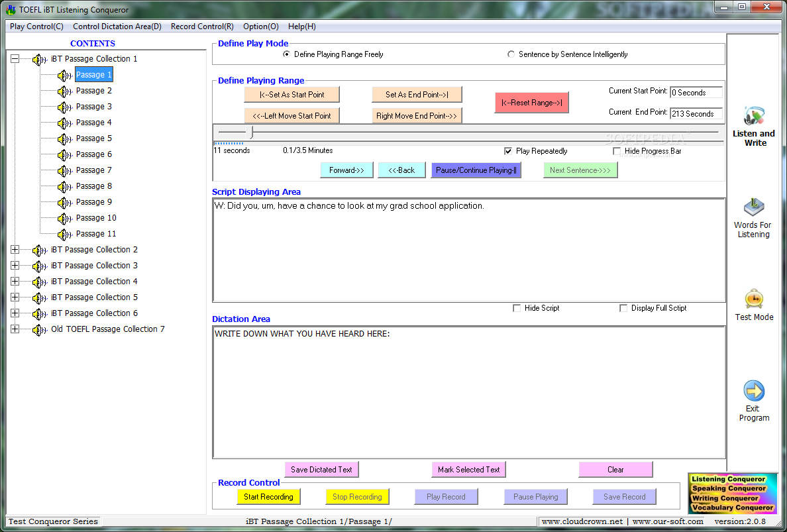Open the Listen and Write mode icon
The width and height of the screenshot is (787, 532).
(754, 117)
